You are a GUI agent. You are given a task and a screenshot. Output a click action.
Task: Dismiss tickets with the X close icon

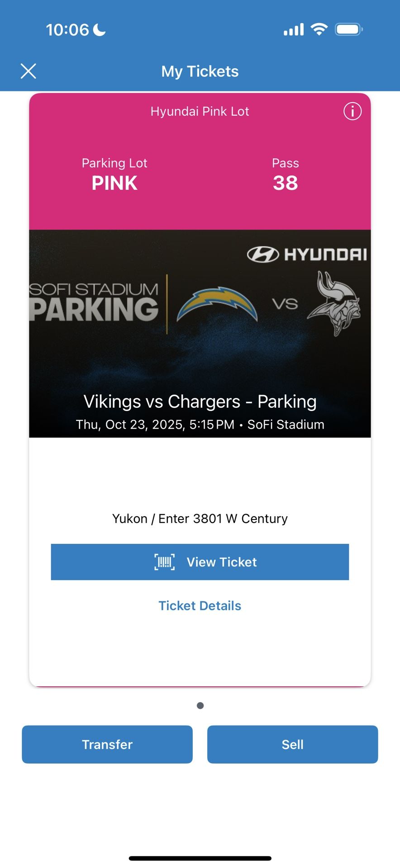(x=29, y=71)
